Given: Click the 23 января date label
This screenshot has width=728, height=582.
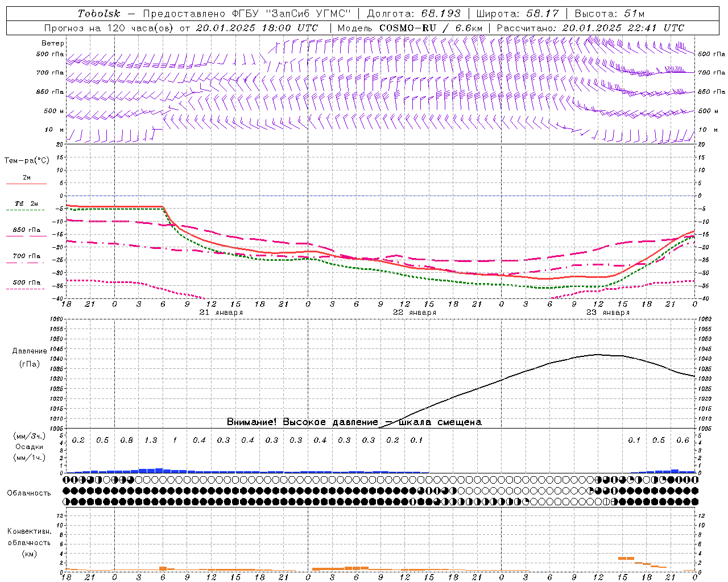Looking at the screenshot, I should (608, 313).
